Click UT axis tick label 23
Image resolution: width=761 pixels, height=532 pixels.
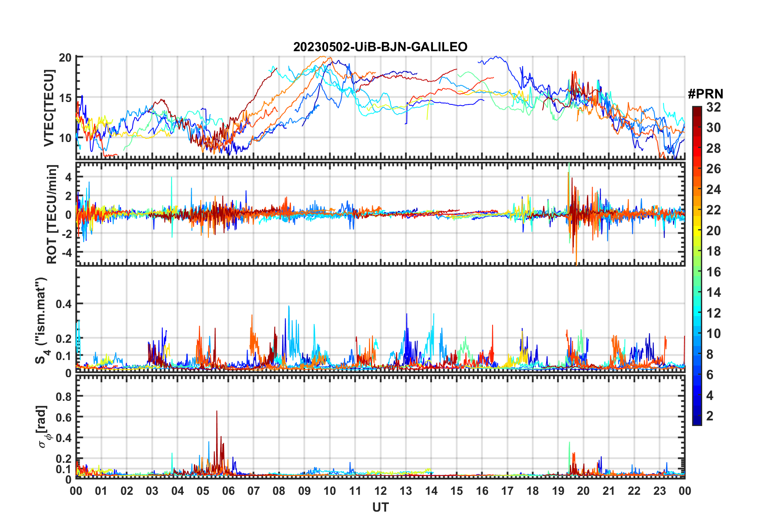click(660, 491)
